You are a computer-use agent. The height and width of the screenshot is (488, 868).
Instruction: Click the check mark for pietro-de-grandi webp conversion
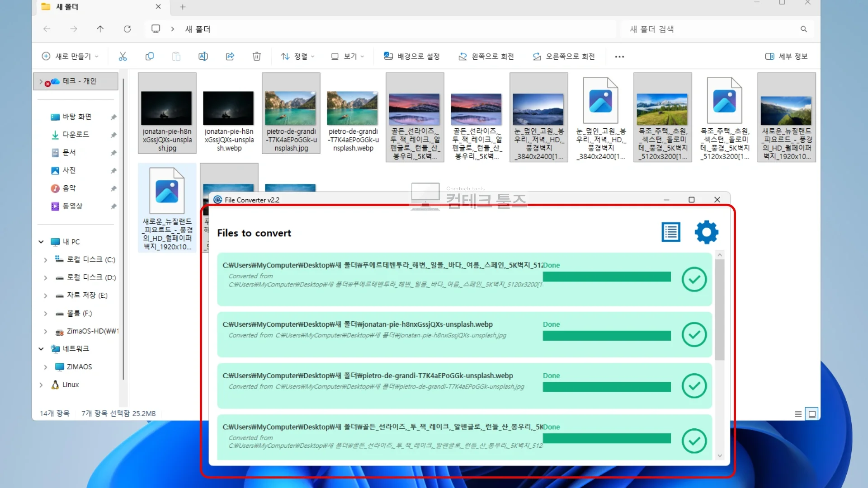pos(694,385)
